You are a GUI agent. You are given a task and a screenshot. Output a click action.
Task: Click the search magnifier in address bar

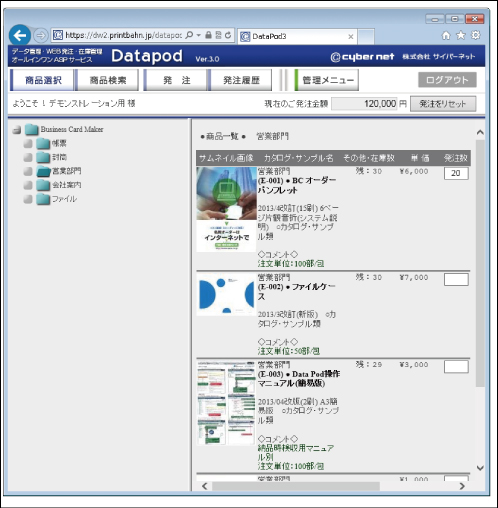[189, 35]
